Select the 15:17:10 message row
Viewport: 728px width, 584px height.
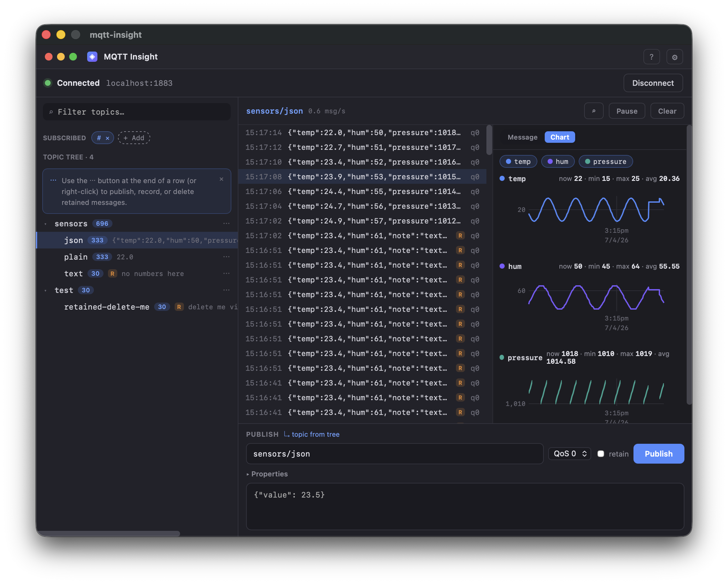(x=362, y=162)
